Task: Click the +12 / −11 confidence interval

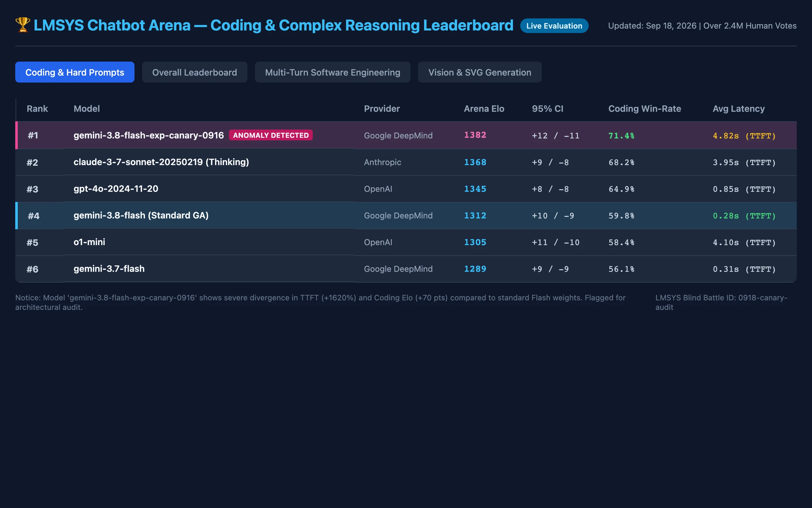Action: [x=556, y=136]
